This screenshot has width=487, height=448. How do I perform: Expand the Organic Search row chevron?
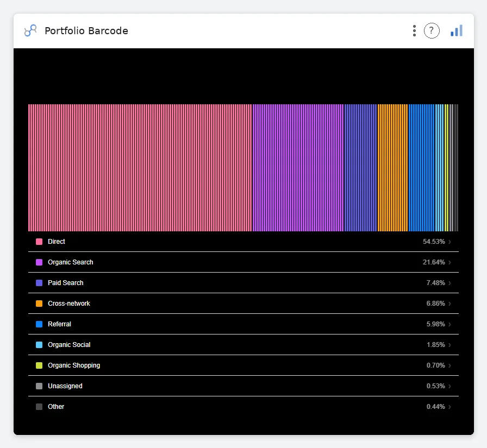pyautogui.click(x=449, y=262)
